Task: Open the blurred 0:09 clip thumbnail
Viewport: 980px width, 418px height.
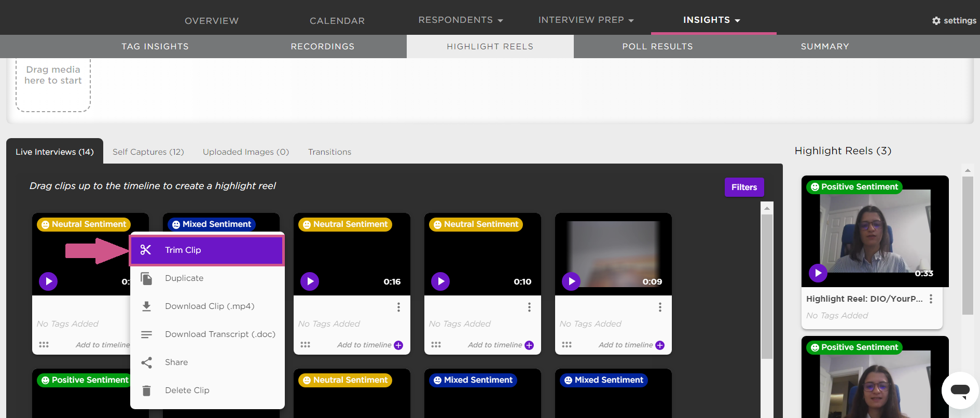Action: point(613,254)
